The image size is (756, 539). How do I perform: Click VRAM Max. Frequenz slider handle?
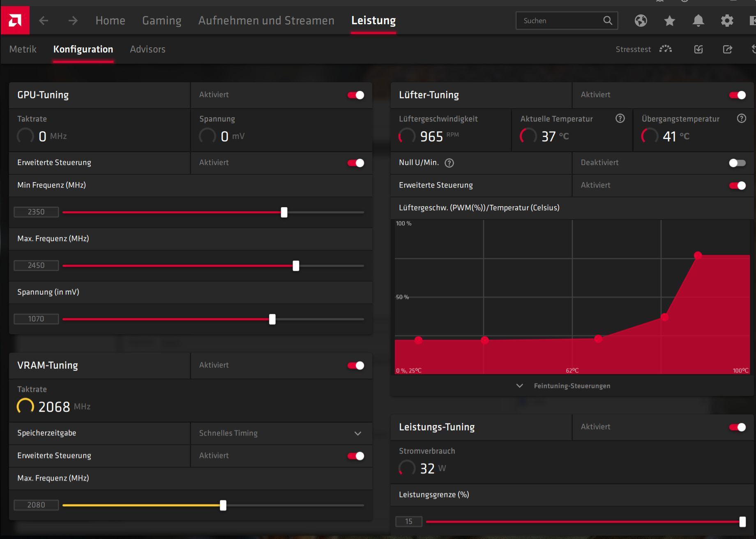pyautogui.click(x=223, y=505)
